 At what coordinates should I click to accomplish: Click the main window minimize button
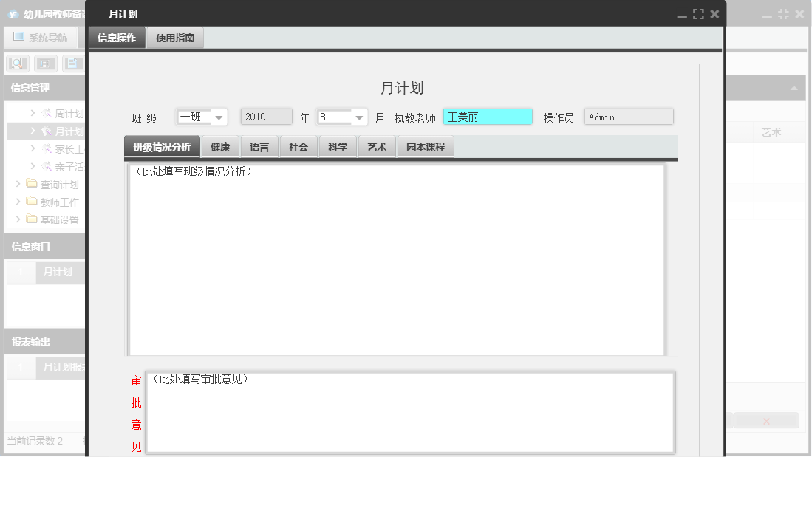767,15
